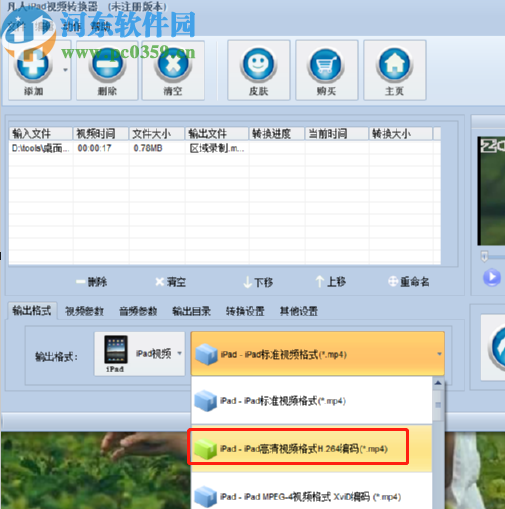The image size is (505, 509).
Task: Click the 上移 move up button
Action: point(331,282)
